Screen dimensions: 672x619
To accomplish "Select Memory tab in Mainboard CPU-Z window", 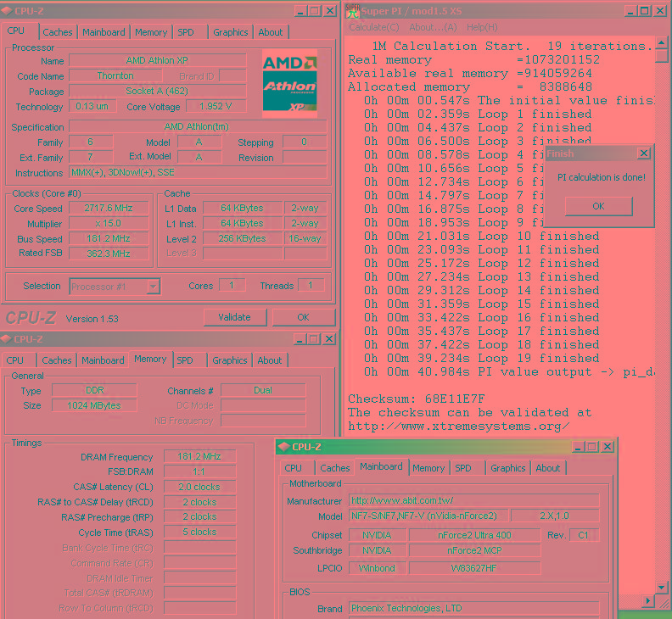I will pyautogui.click(x=428, y=468).
